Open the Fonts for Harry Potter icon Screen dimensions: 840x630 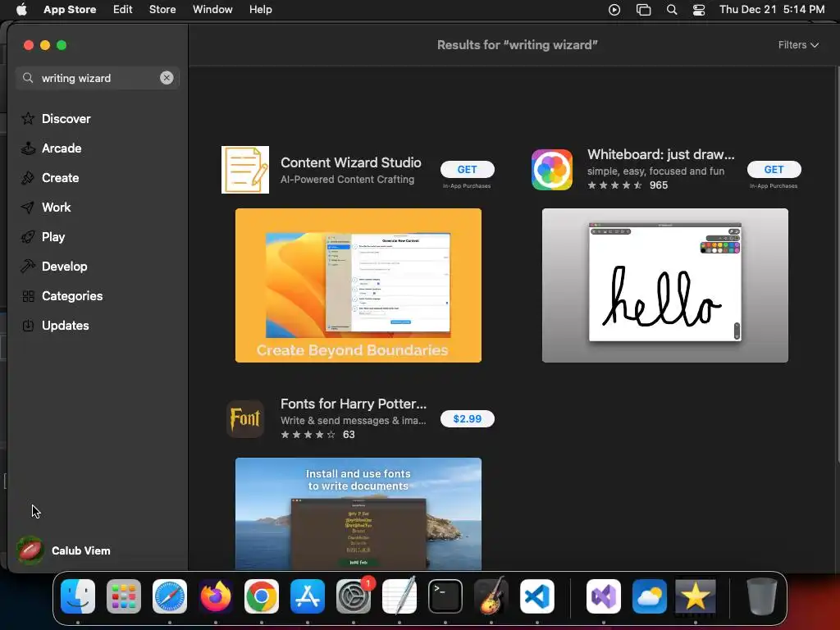[x=245, y=419]
